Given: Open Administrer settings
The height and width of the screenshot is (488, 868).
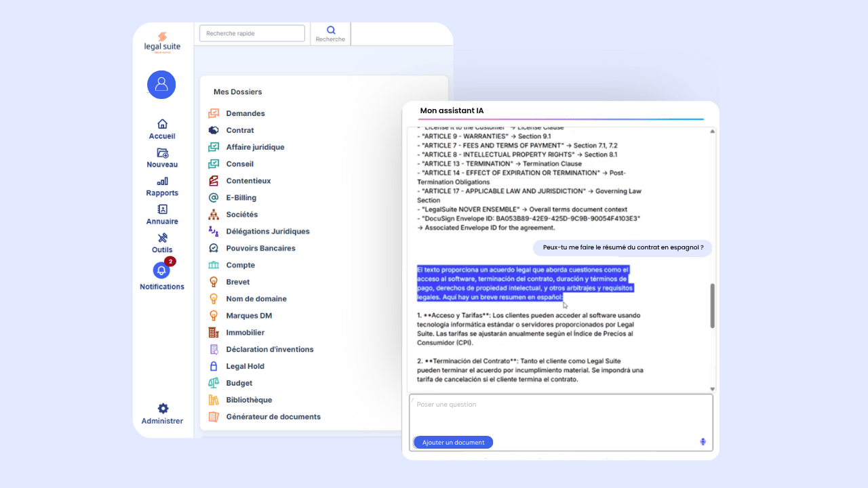Looking at the screenshot, I should pos(161,409).
